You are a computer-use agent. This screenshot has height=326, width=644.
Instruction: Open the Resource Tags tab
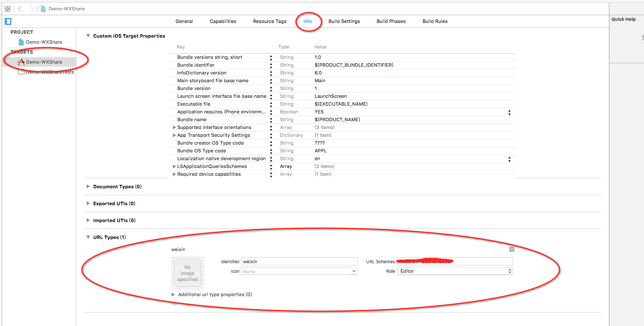(x=270, y=21)
